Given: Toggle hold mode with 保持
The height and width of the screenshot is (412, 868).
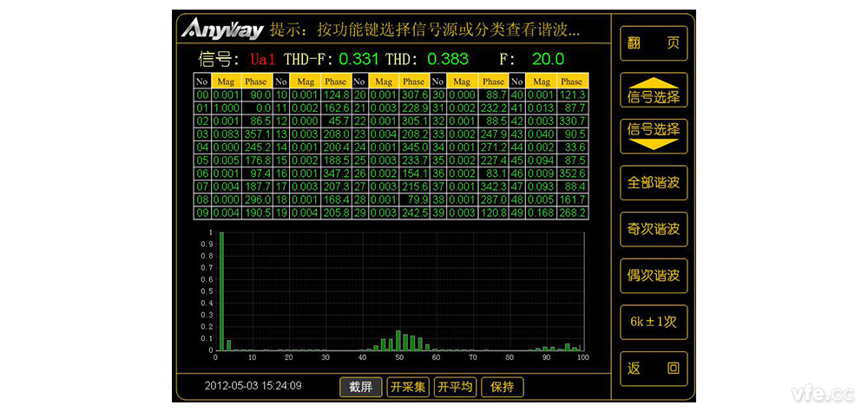Looking at the screenshot, I should click(x=503, y=387).
